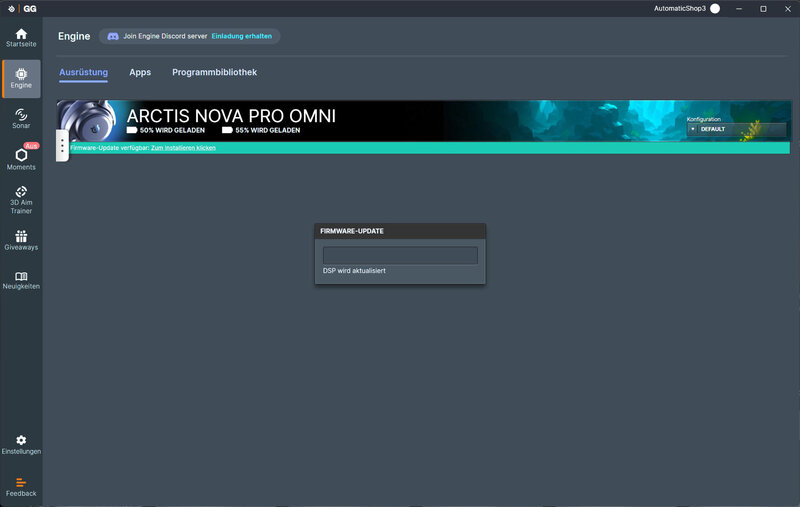This screenshot has width=800, height=507.
Task: Expand the Konfiguration DEFAULT dropdown
Action: [x=737, y=129]
